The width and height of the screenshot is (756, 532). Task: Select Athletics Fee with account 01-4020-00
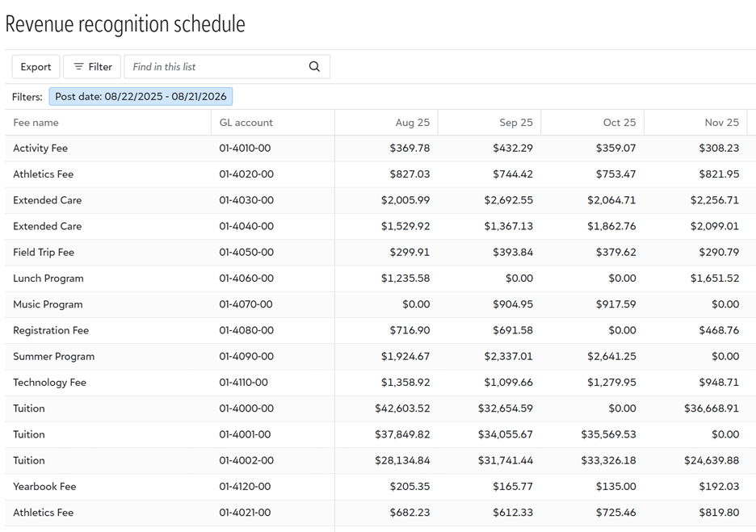[x=44, y=174]
